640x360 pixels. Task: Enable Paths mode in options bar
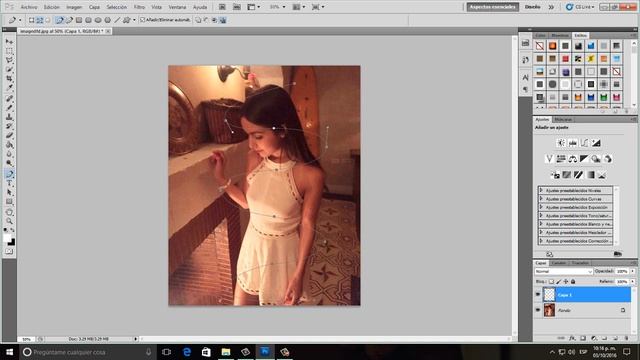pyautogui.click(x=40, y=20)
